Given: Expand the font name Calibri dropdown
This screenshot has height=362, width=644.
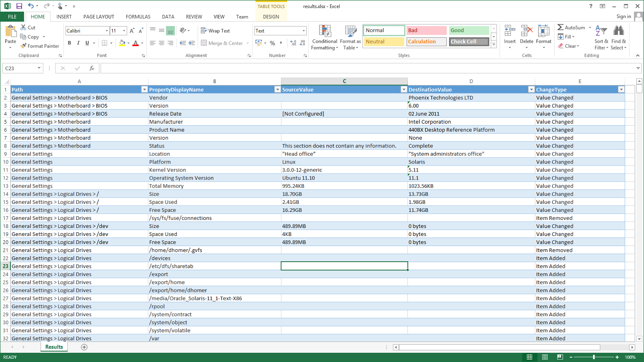Looking at the screenshot, I should 107,31.
